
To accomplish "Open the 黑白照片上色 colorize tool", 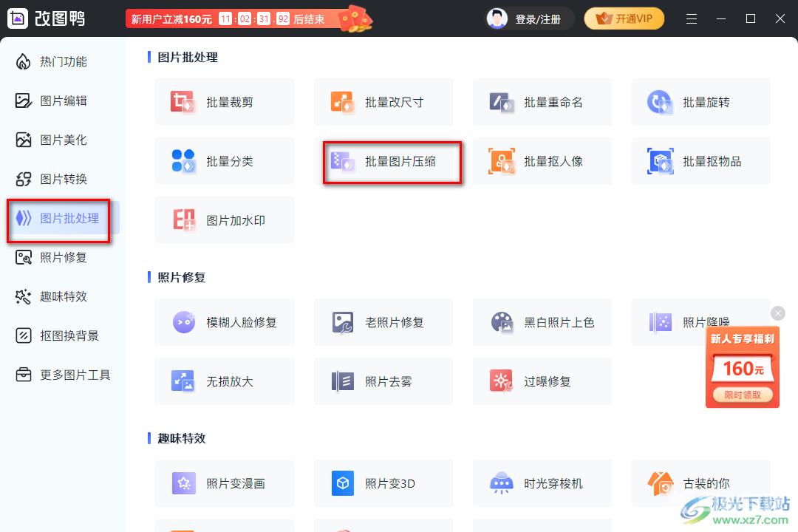I will [x=542, y=322].
